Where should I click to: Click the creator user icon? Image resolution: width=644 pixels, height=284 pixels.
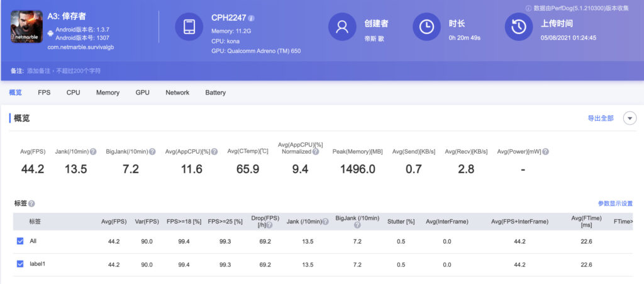[341, 26]
